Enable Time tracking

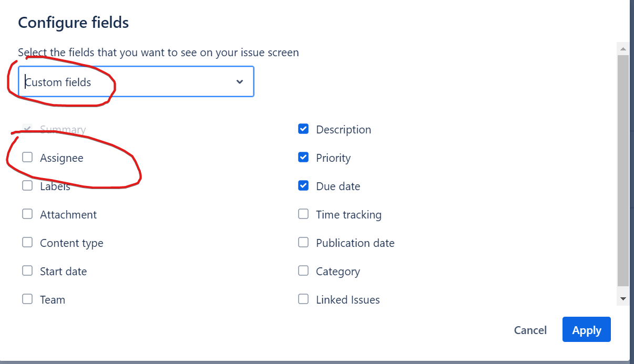click(303, 214)
